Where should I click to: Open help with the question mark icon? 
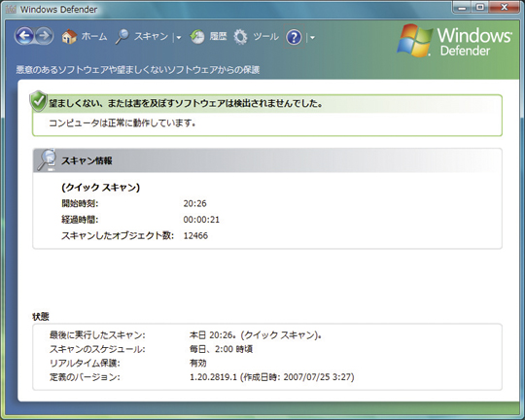294,37
